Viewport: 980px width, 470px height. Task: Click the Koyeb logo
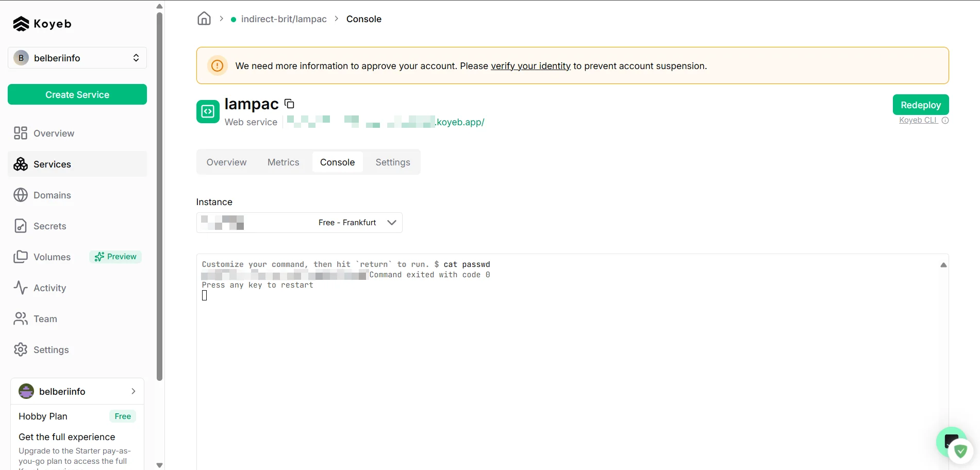tap(42, 24)
